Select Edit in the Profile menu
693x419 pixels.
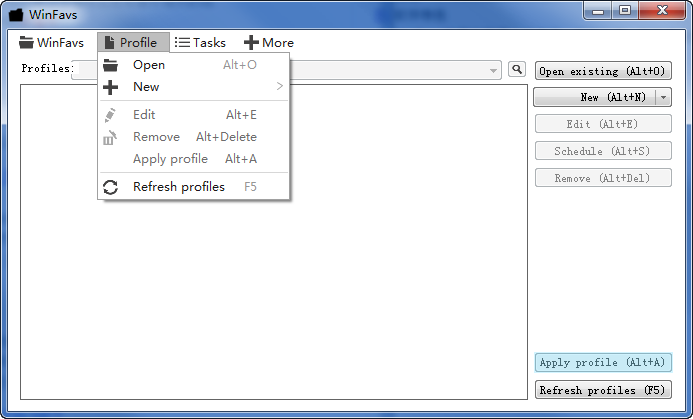(194, 115)
